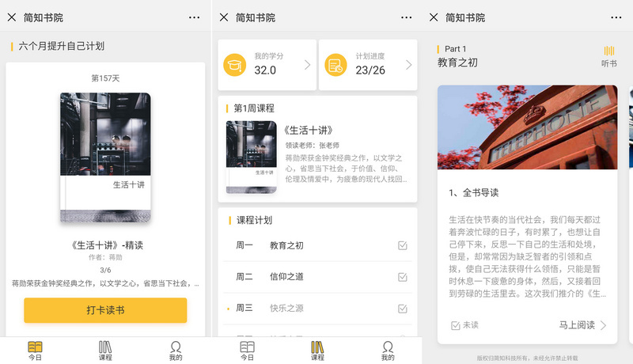This screenshot has width=633, height=364.
Task: Switch to the highlighted yellow 课程 tab
Action: click(316, 347)
